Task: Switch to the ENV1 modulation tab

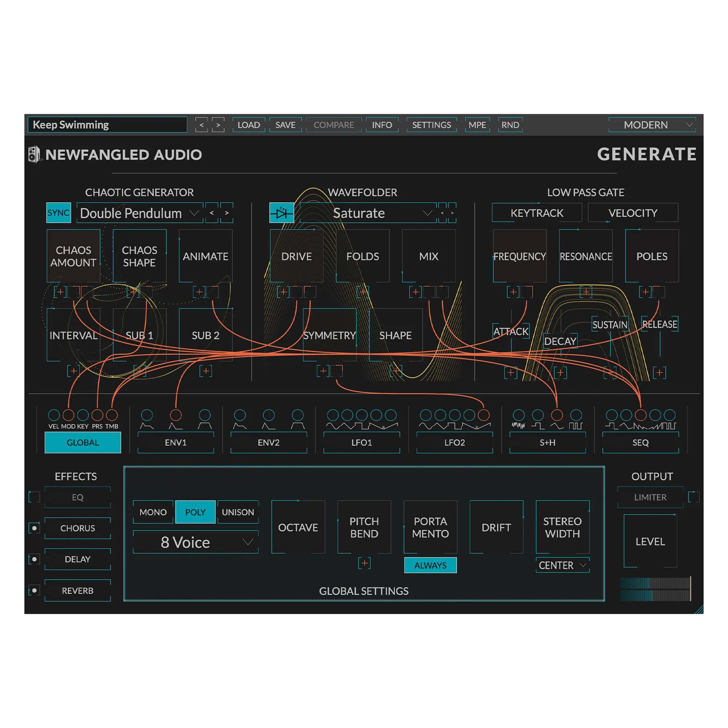Action: [175, 442]
